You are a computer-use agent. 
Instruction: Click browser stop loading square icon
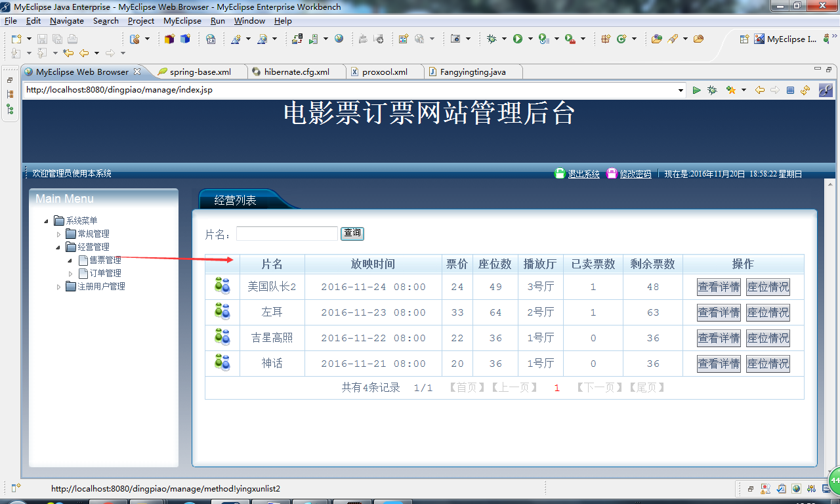coord(790,90)
